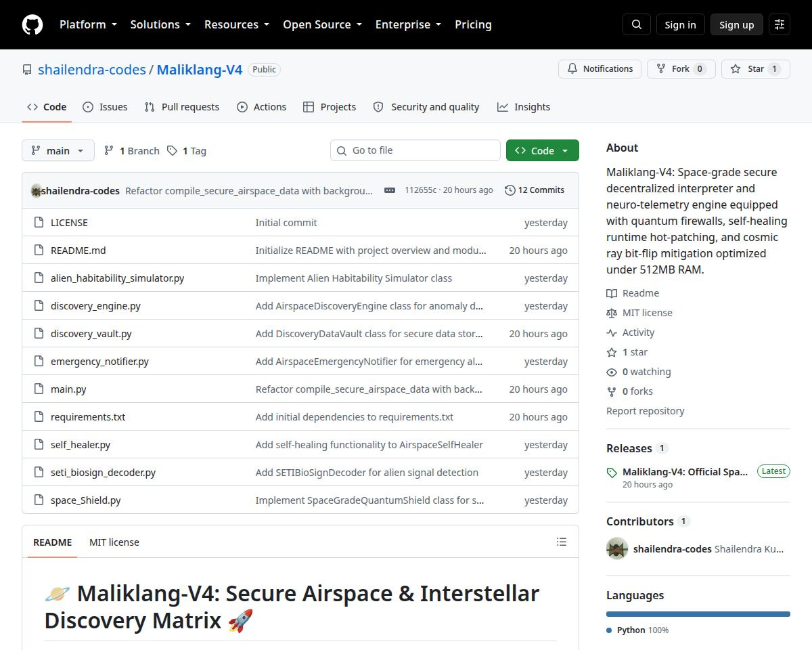The image size is (812, 650).
Task: Select the MIT license tab in README panel
Action: [114, 542]
